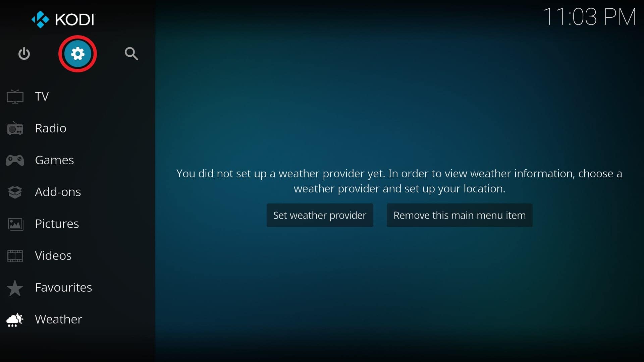The image size is (644, 362).
Task: Navigate to the Favourites section
Action: 63,287
